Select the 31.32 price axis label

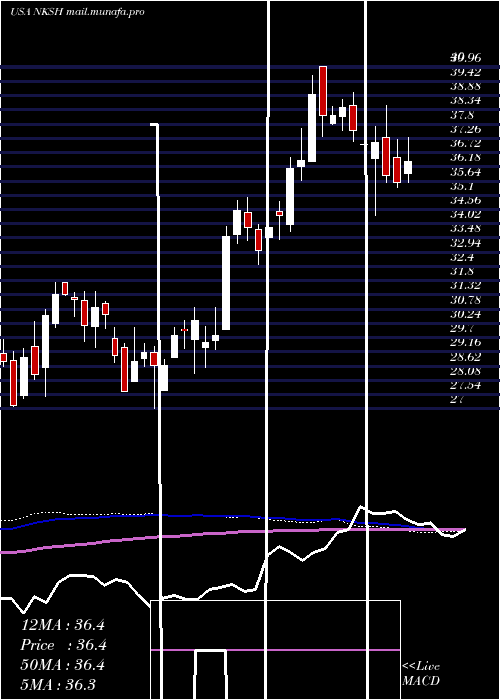(465, 286)
